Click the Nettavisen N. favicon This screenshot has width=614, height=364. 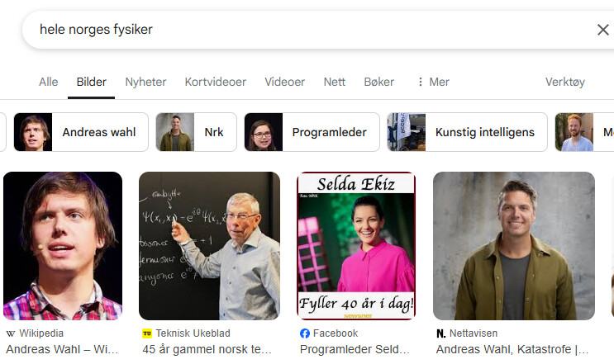pyautogui.click(x=441, y=333)
